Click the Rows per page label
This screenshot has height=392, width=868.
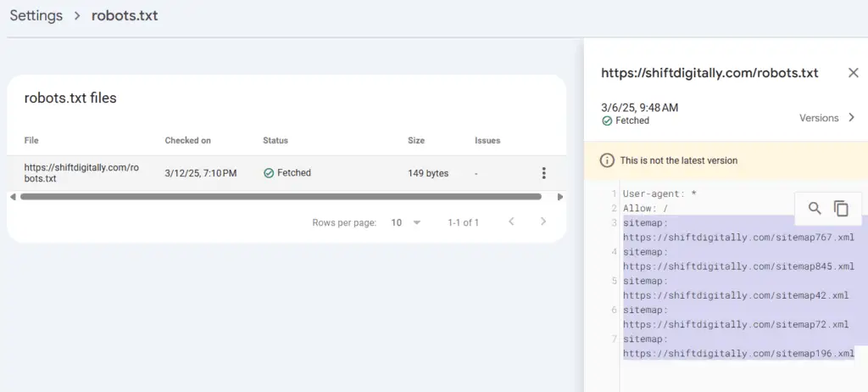344,222
